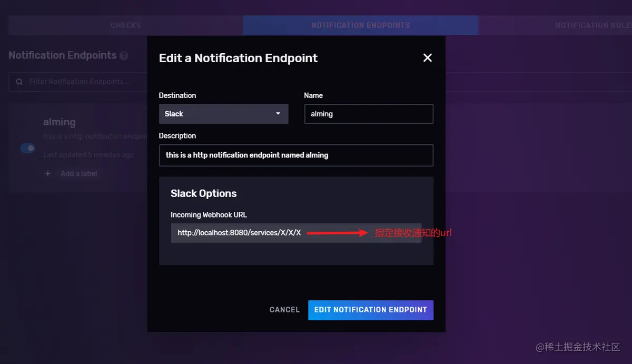Switch to the Checks tab

[x=126, y=25]
